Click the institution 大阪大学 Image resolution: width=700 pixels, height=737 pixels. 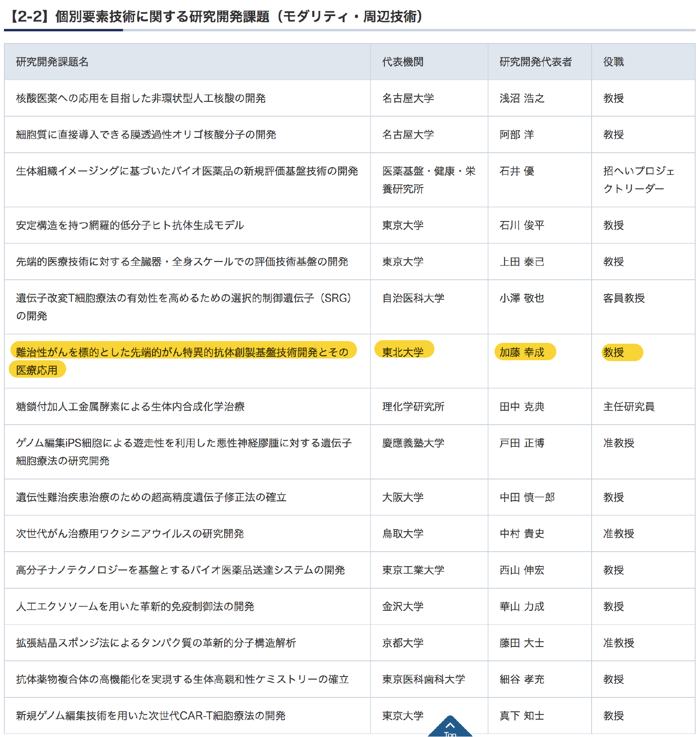[403, 497]
